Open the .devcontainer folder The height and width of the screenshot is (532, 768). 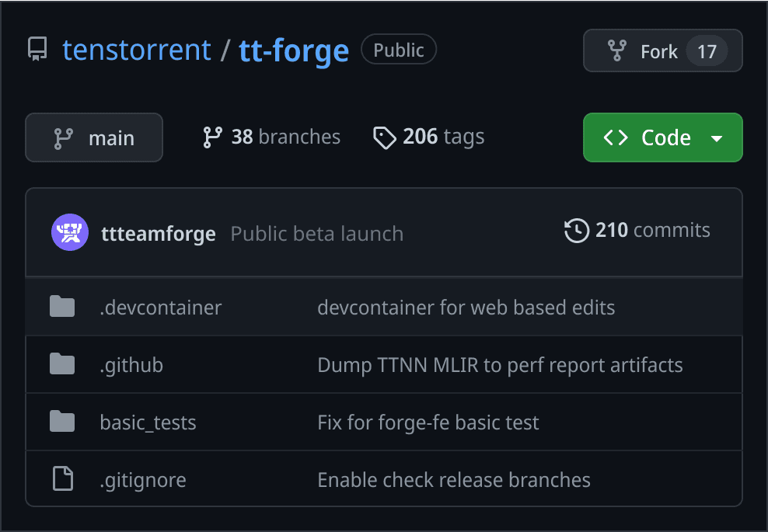[160, 308]
